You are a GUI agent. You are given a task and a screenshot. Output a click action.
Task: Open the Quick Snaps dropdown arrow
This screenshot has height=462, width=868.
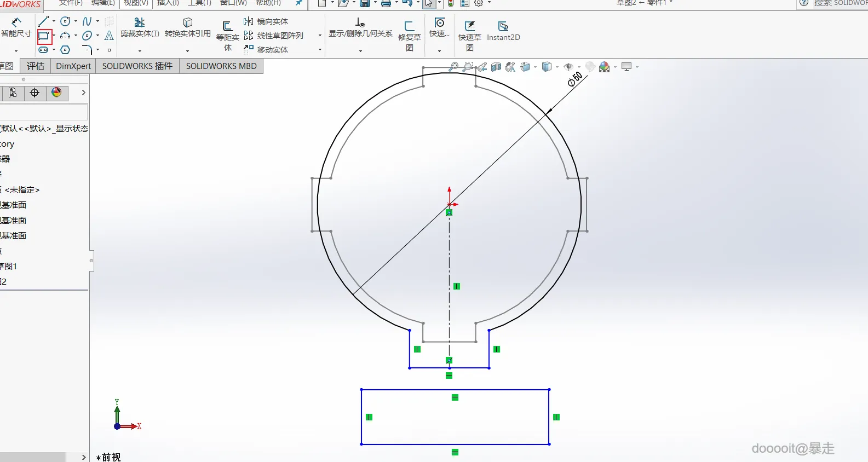(x=439, y=51)
